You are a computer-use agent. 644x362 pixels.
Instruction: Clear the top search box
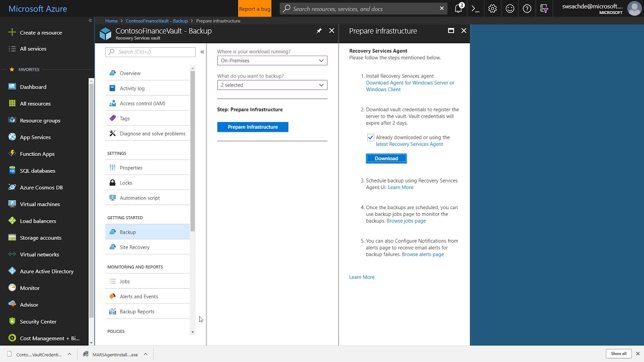coord(442,9)
